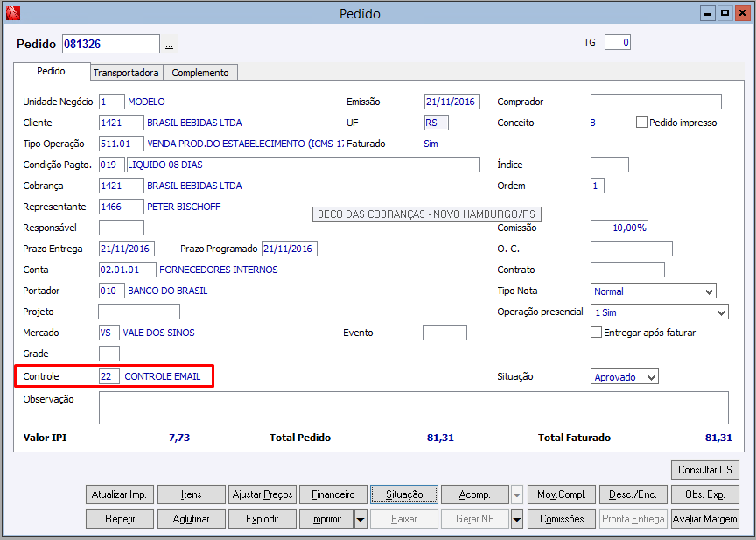This screenshot has width=756, height=540.
Task: Click the Unidade Negócio code field
Action: (112, 102)
